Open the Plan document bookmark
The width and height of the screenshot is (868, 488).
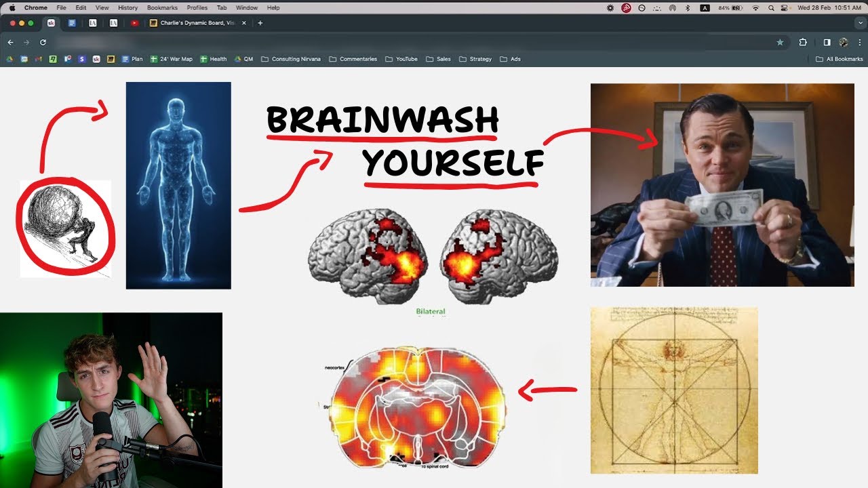[132, 59]
